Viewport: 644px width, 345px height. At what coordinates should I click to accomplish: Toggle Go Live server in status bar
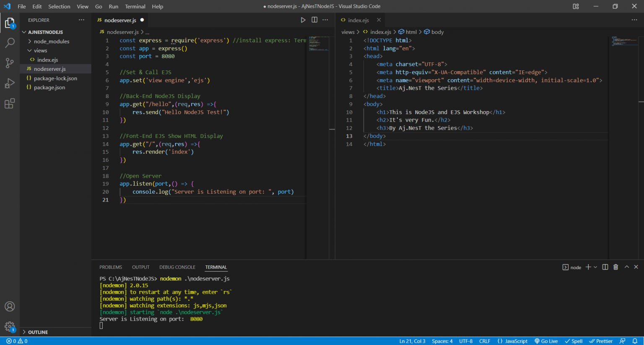point(546,341)
